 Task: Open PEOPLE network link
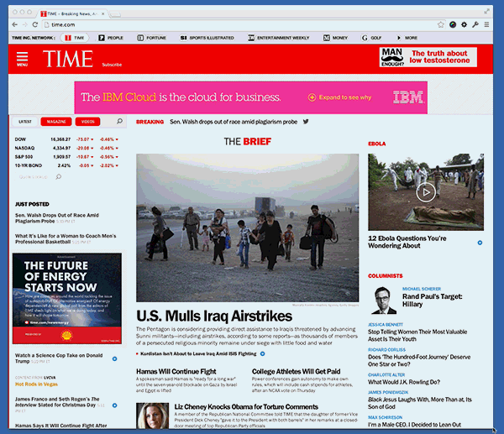tap(111, 38)
